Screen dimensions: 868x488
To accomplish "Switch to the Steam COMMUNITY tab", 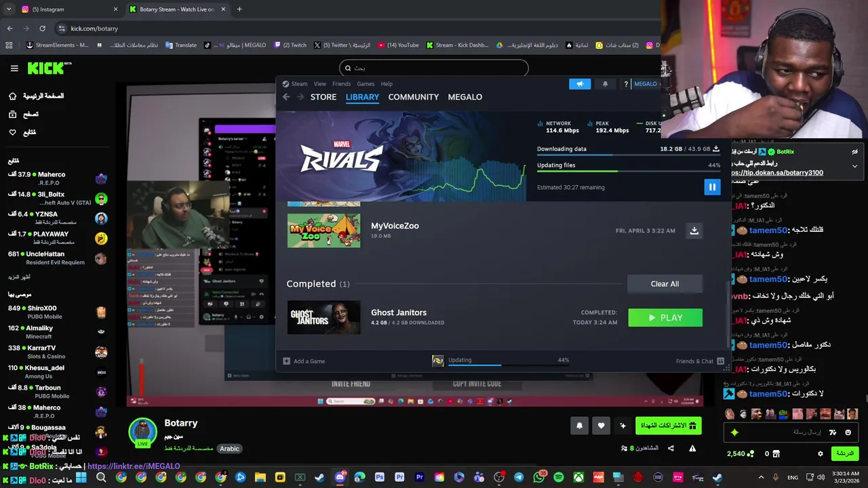I will tap(414, 97).
